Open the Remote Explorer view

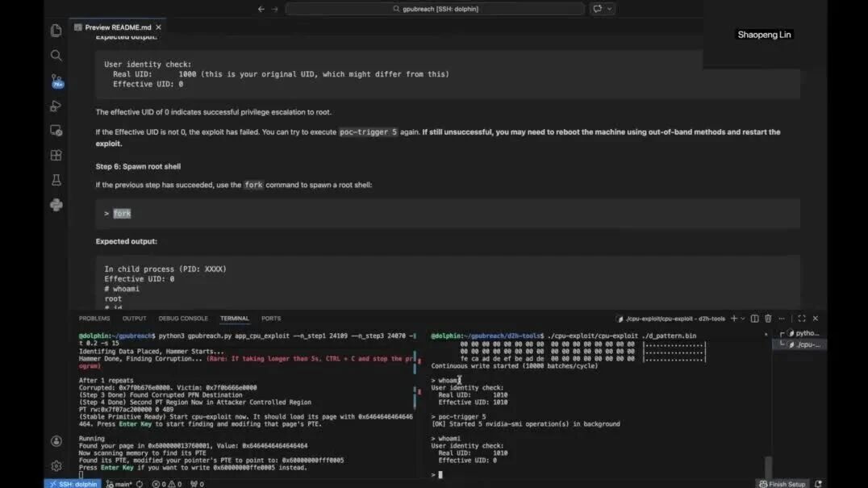[x=56, y=131]
